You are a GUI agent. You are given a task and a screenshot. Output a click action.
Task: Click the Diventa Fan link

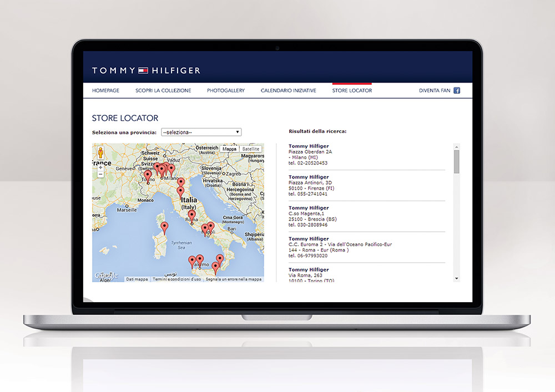435,90
